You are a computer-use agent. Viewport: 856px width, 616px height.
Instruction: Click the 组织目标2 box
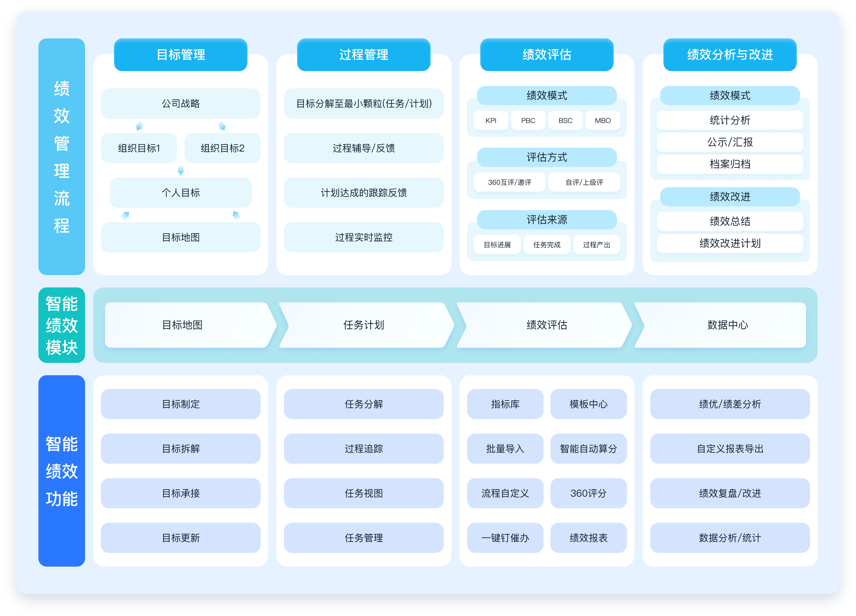coord(222,148)
